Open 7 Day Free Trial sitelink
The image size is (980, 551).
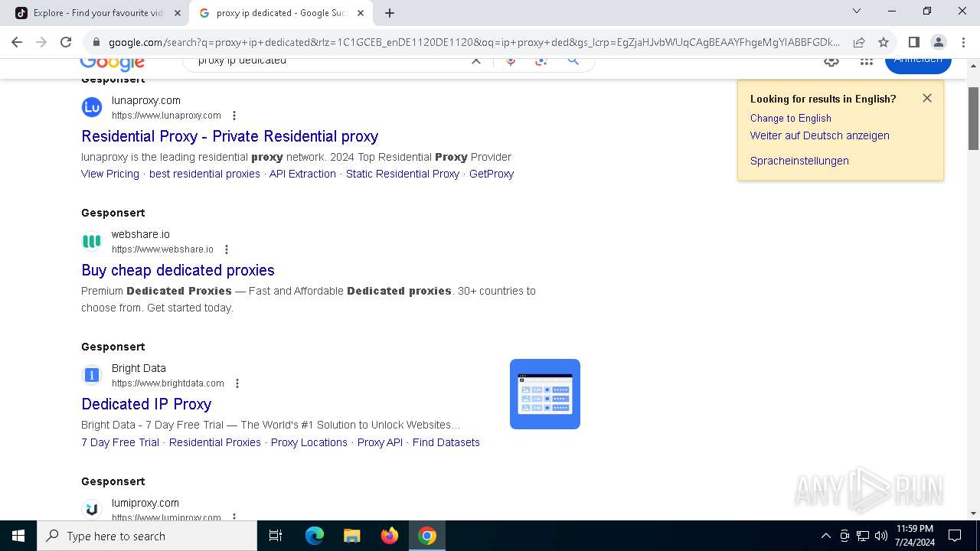click(120, 442)
